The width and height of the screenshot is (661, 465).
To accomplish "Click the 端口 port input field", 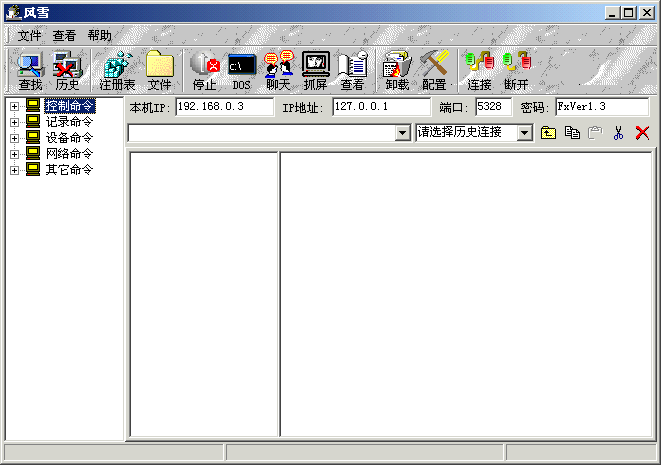I will coord(493,106).
